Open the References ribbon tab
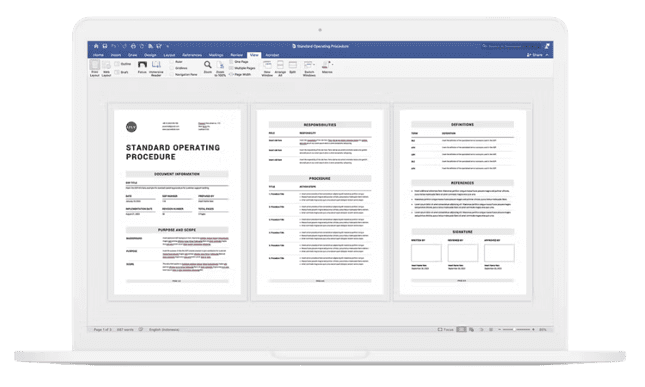 point(192,55)
